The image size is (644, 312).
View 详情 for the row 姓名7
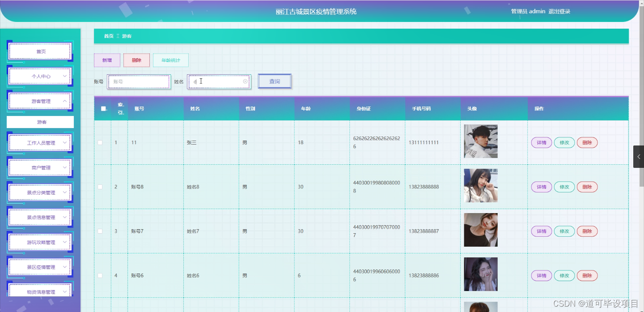point(542,231)
